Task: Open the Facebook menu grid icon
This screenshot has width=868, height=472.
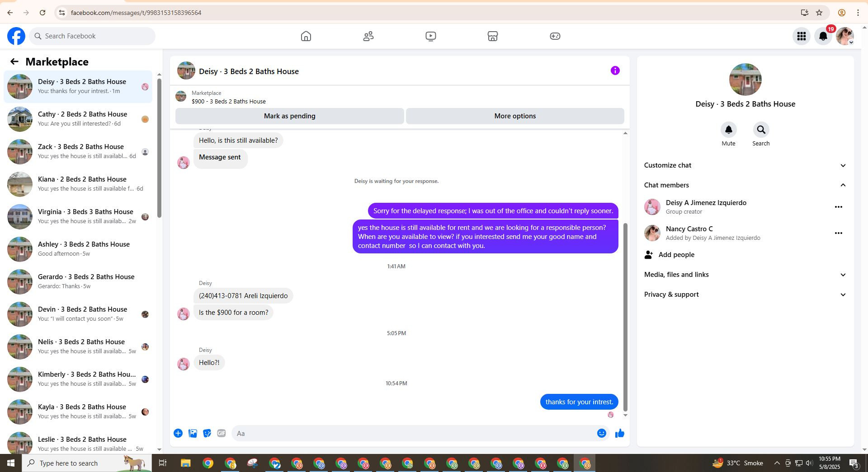Action: click(802, 36)
